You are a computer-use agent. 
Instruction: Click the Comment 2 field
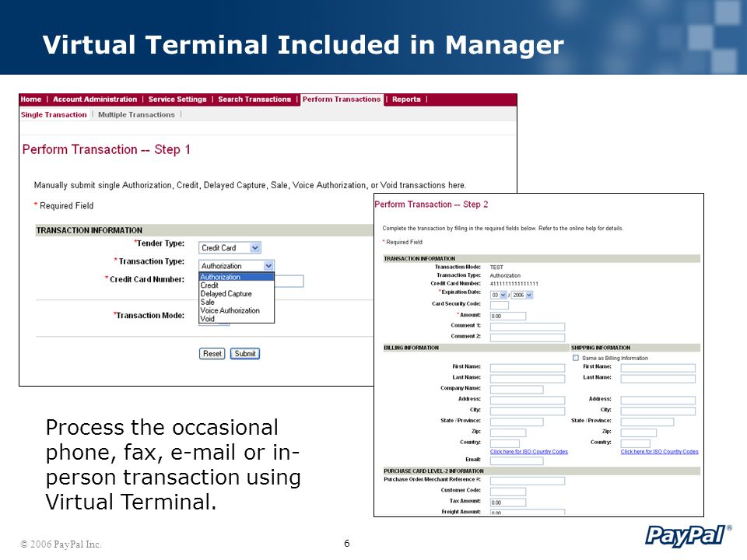coord(528,337)
